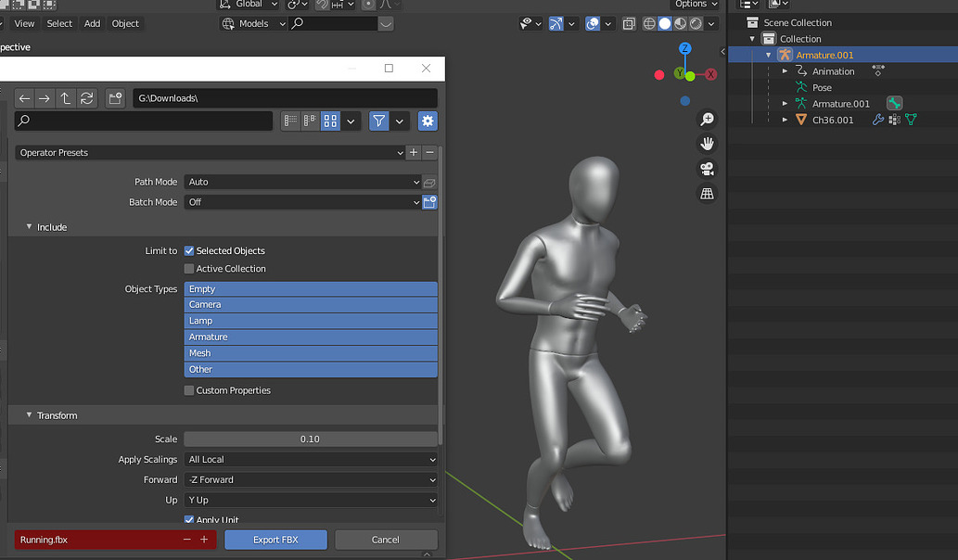Switch to horizontal list display mode

311,121
